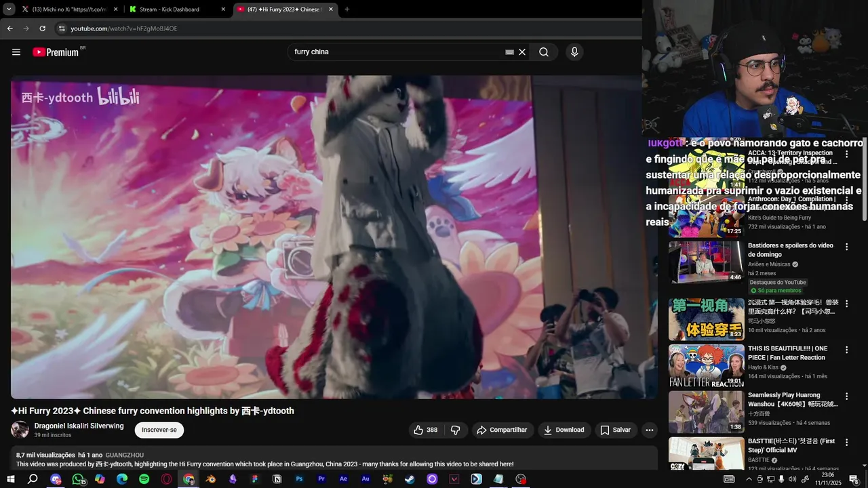Screen dimensions: 868x488
Task: Share the video via Compartilhar
Action: [502, 430]
